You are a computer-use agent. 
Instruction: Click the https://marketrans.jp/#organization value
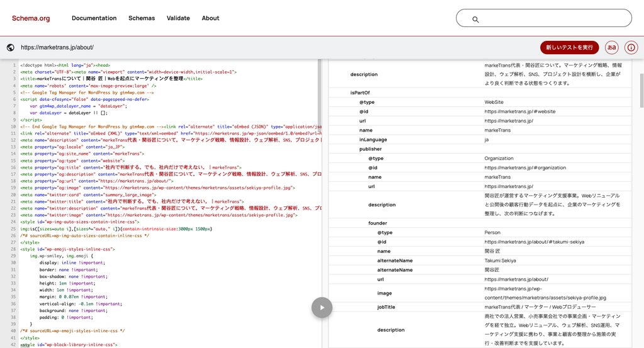click(x=525, y=167)
